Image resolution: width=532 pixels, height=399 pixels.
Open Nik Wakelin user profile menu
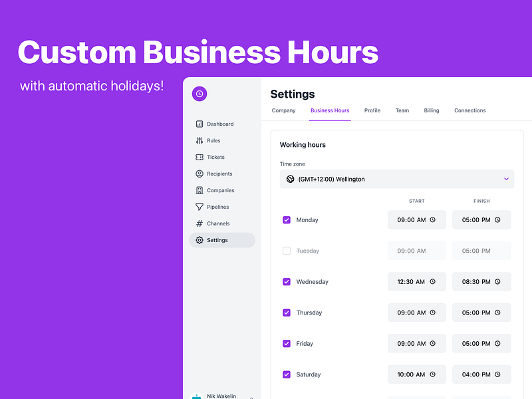point(222,396)
